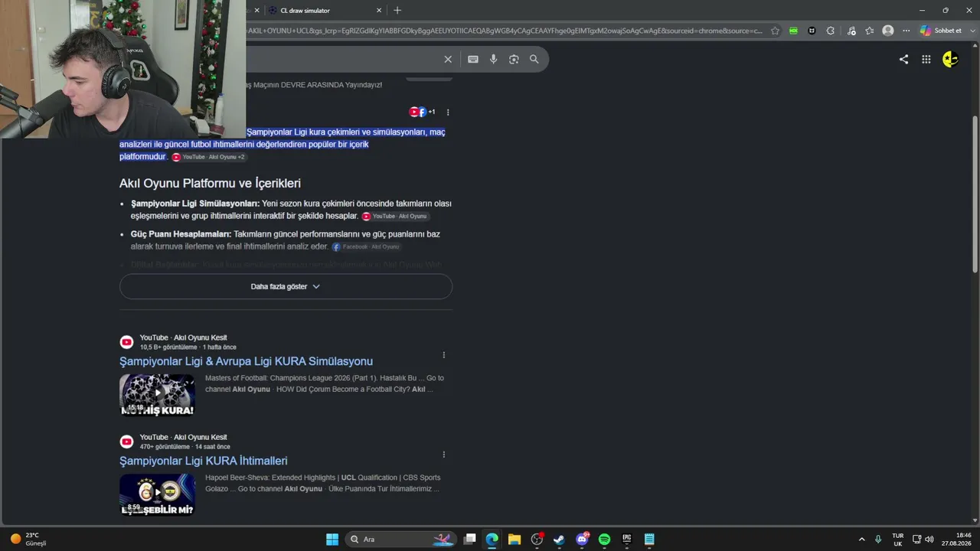Click the taskbar microphone indicator

coord(878,540)
